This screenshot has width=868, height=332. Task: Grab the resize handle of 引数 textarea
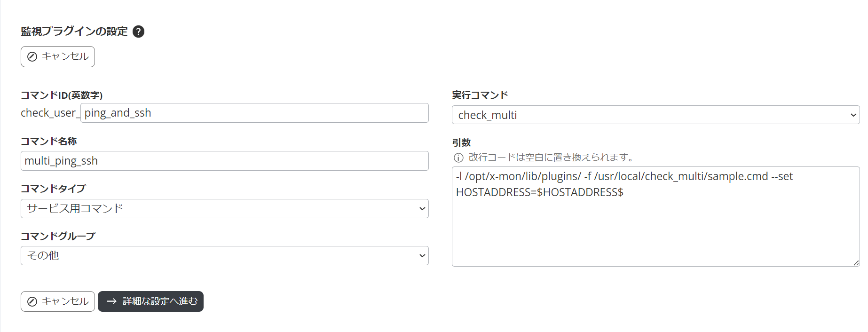click(856, 263)
